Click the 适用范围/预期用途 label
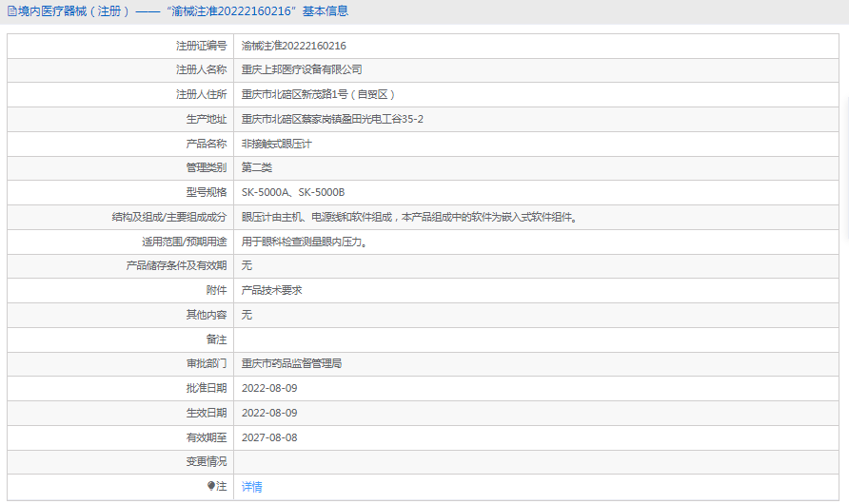The image size is (849, 504). point(185,242)
